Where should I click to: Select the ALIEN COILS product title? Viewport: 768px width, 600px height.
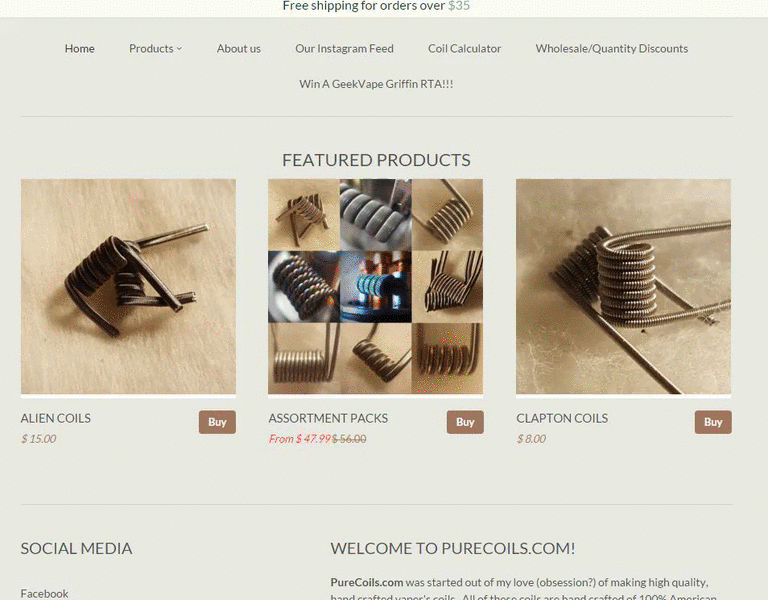(x=56, y=418)
